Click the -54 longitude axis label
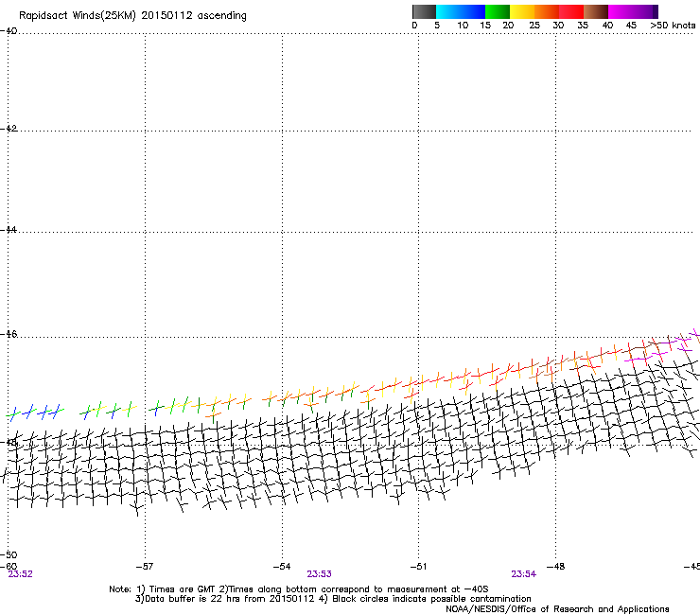 [x=282, y=567]
